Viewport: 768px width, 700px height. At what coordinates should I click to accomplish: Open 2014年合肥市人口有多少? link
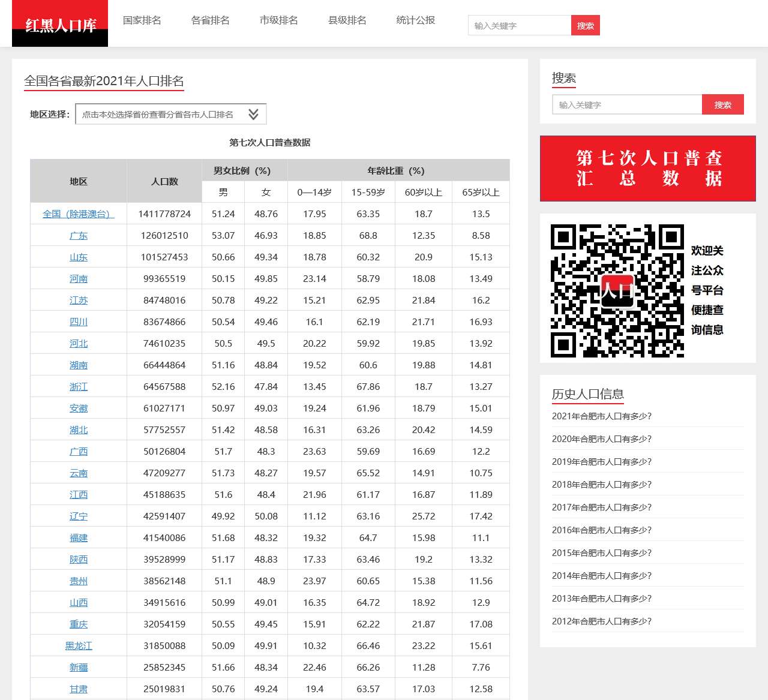[602, 576]
